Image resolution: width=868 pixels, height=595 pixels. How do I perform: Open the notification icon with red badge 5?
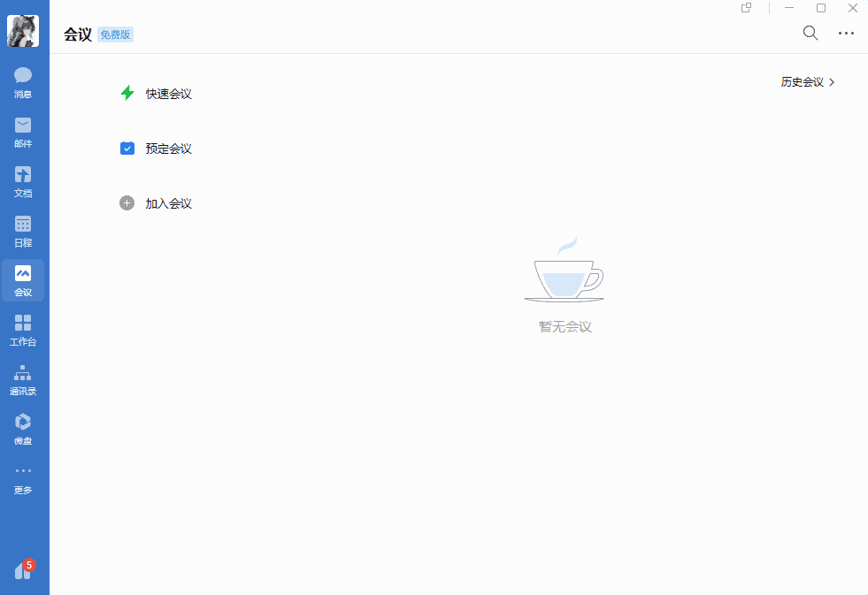coord(22,570)
